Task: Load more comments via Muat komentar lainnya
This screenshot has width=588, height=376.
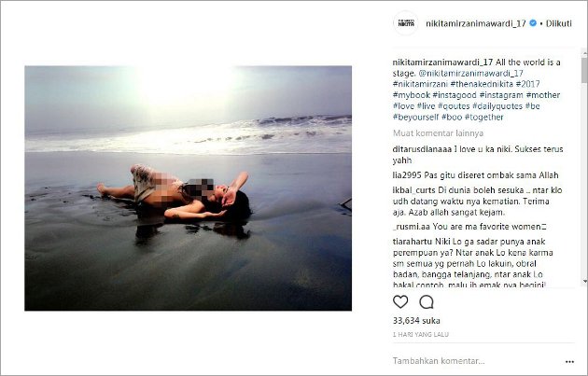Action: pyautogui.click(x=438, y=133)
